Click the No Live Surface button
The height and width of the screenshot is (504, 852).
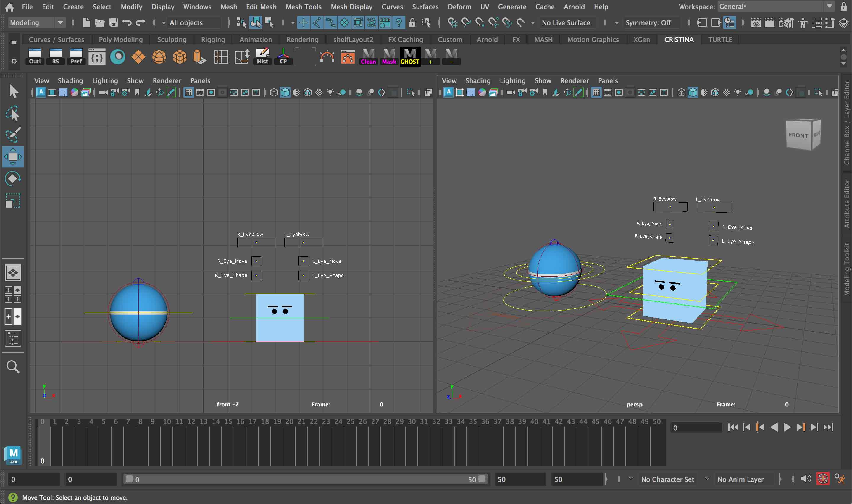click(x=567, y=22)
